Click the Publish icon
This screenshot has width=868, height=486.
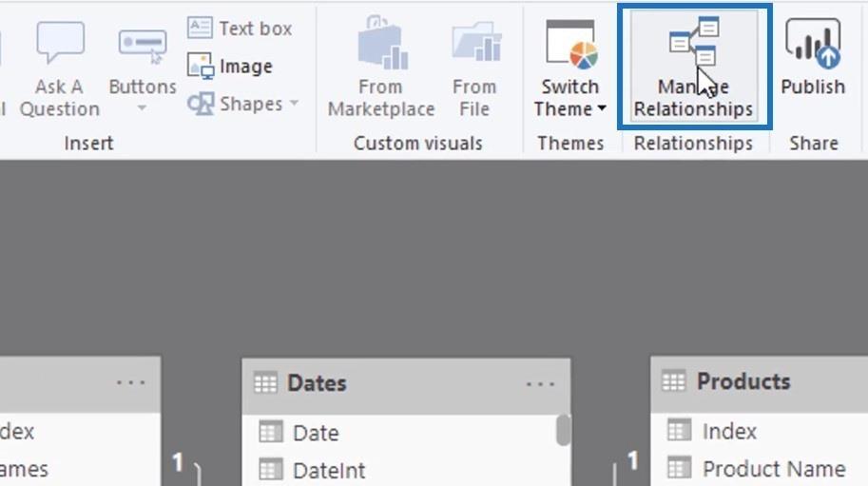813,45
